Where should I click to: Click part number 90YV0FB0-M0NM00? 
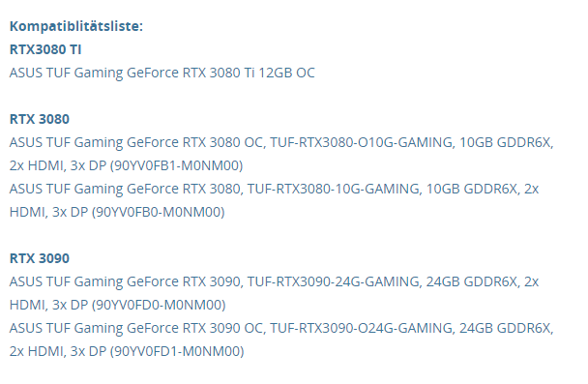160,212
